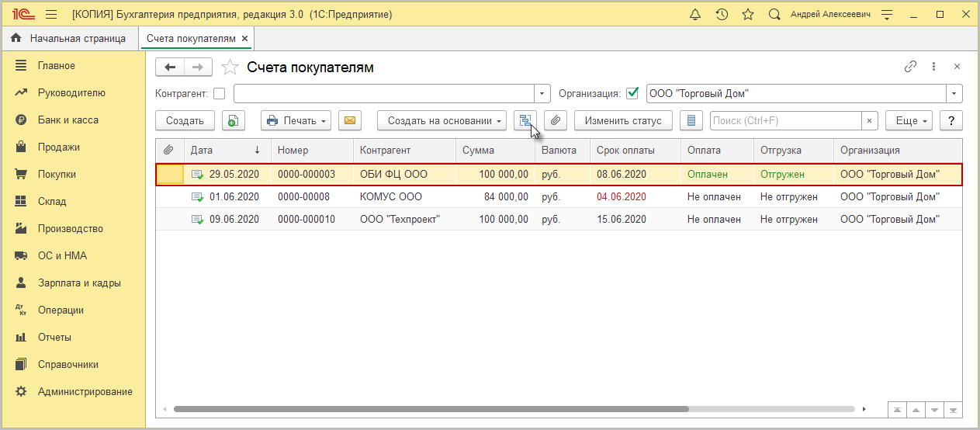Navigate back with left arrow button
980x430 pixels.
coord(170,68)
